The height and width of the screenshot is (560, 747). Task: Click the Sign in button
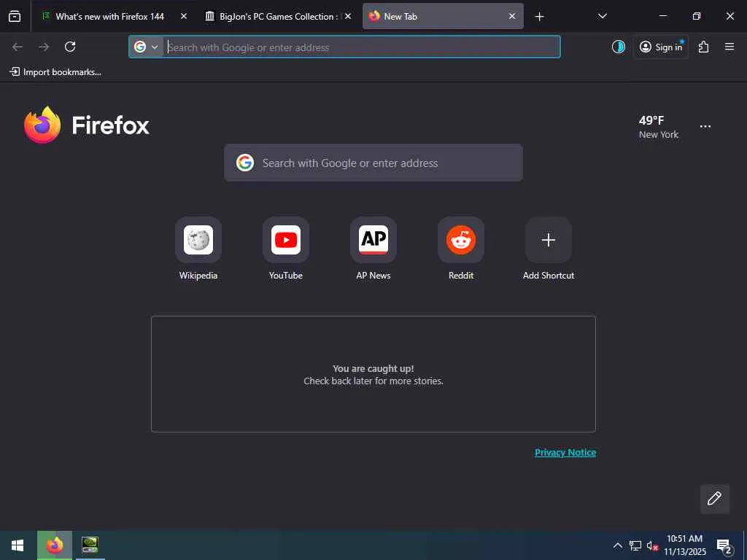click(x=661, y=47)
